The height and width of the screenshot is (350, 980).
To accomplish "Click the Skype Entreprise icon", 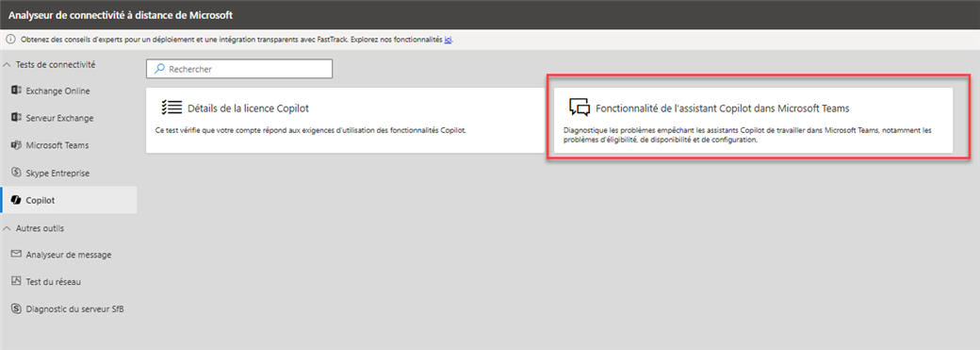I will coord(16,173).
